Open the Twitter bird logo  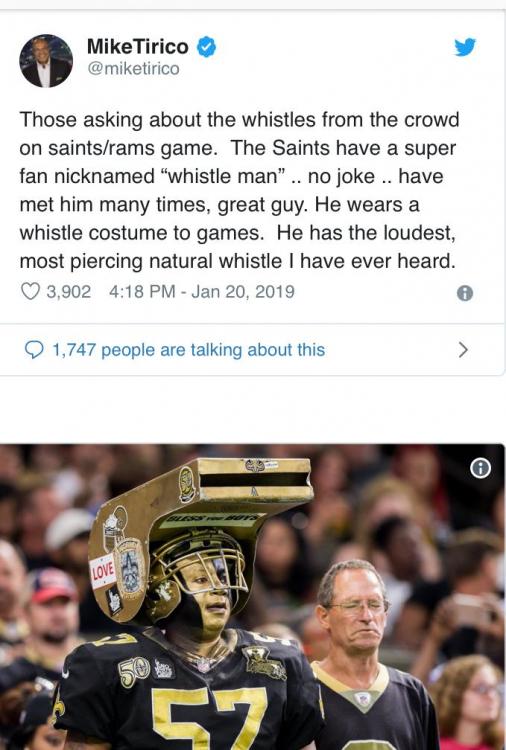coord(465,47)
